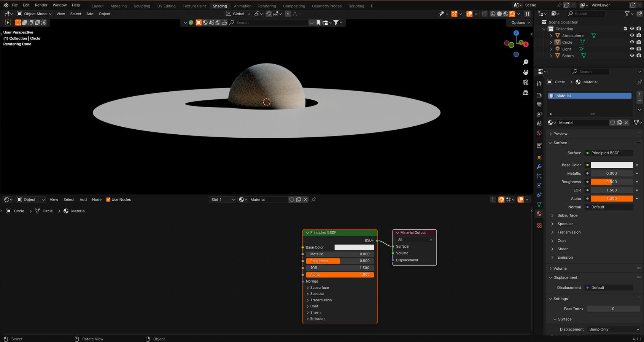Click the Roughness slider in Properties panel
This screenshot has width=644, height=342.
(x=612, y=182)
